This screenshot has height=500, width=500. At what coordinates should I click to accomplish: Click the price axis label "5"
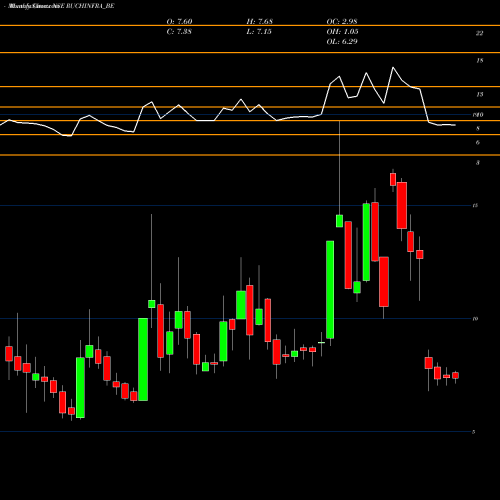473,432
